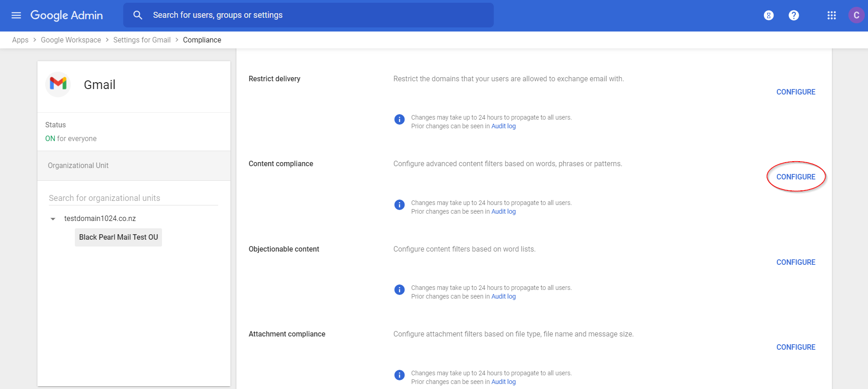Click info icon under Objectionable content
The width and height of the screenshot is (868, 389).
(399, 290)
